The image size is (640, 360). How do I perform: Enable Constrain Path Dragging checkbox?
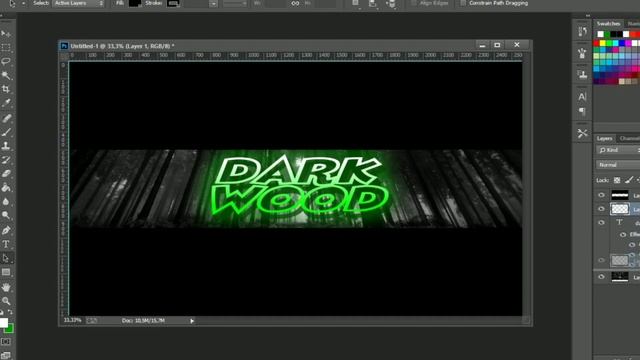point(463,3)
